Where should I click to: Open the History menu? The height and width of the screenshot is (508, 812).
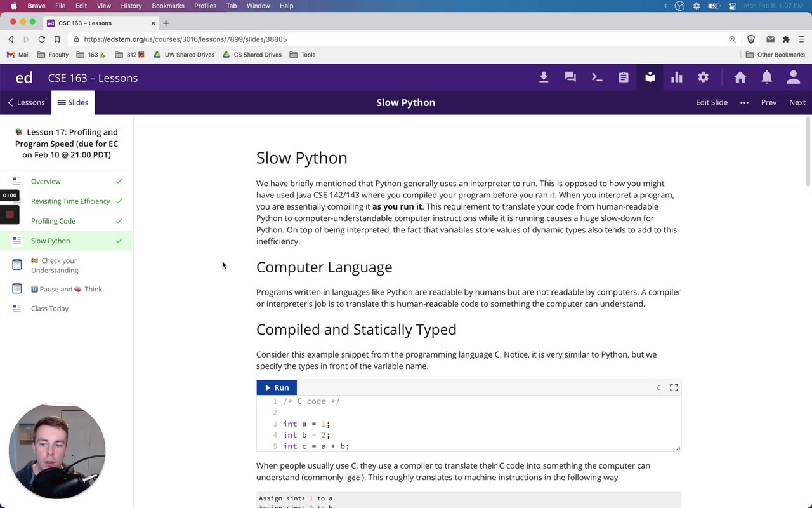[131, 6]
